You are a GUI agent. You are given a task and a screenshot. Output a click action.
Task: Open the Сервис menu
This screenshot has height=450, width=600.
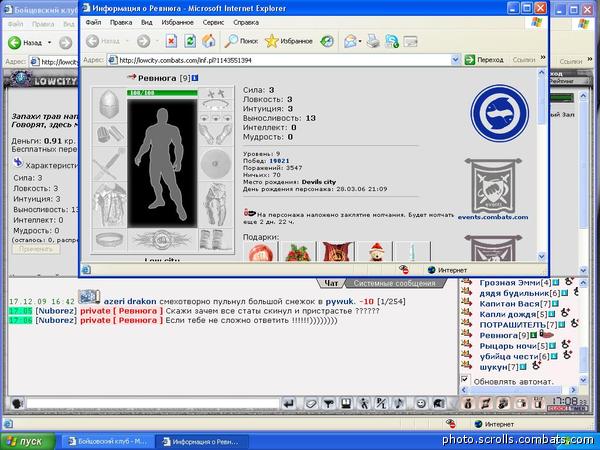point(213,22)
